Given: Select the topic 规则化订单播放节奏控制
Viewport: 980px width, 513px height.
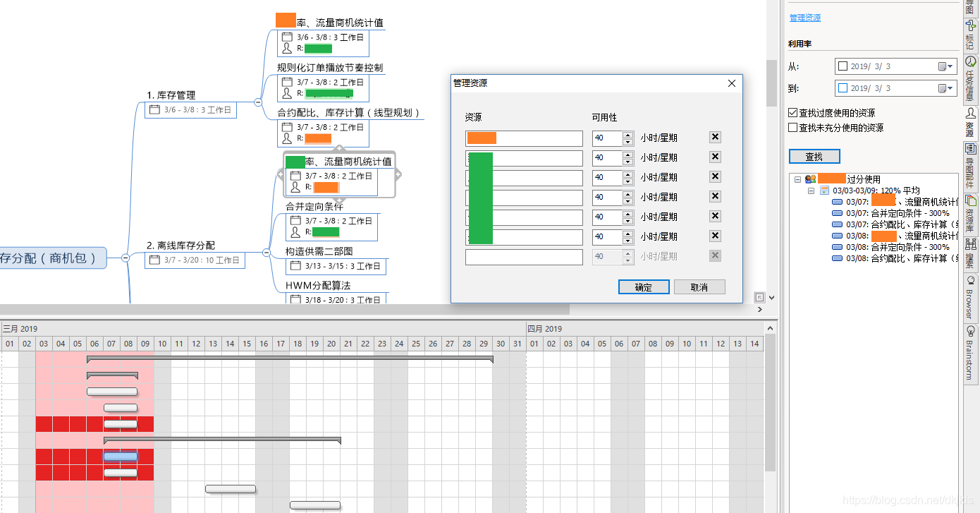Looking at the screenshot, I should (x=330, y=68).
